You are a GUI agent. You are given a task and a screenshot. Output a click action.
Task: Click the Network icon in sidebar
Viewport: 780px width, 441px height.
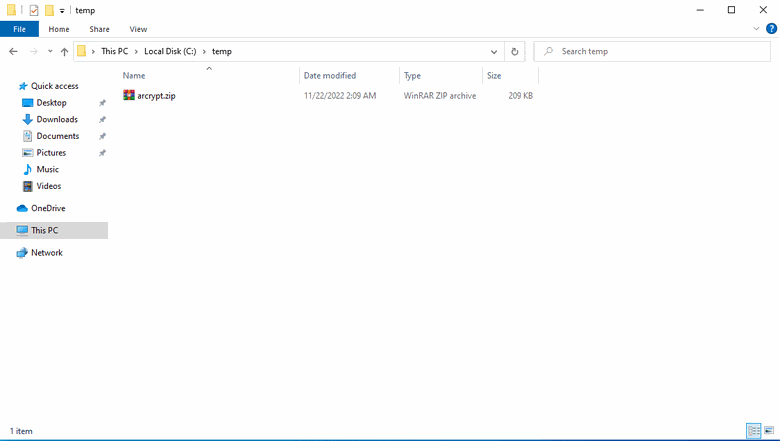(22, 253)
